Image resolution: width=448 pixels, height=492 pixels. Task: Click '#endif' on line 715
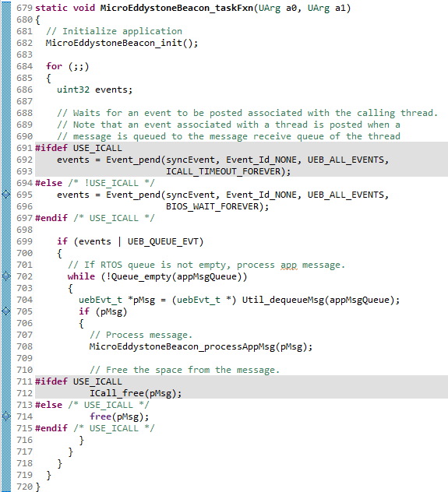[51, 428]
